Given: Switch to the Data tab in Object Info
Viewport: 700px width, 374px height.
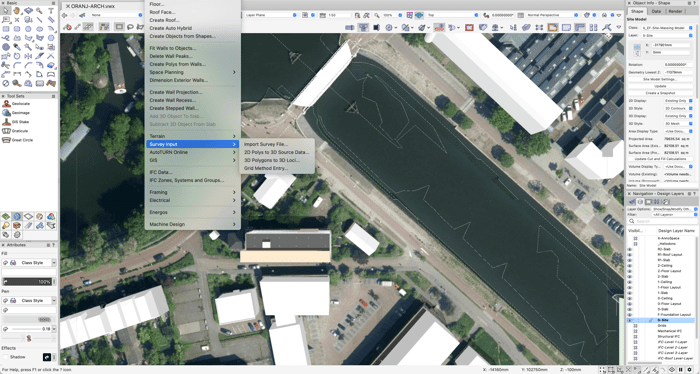Looking at the screenshot, I should pyautogui.click(x=656, y=11).
